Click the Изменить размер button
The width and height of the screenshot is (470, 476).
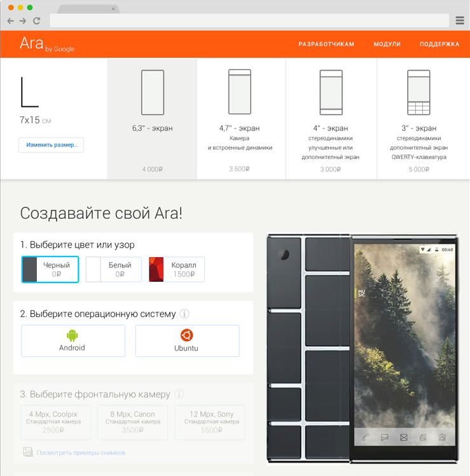tap(52, 145)
